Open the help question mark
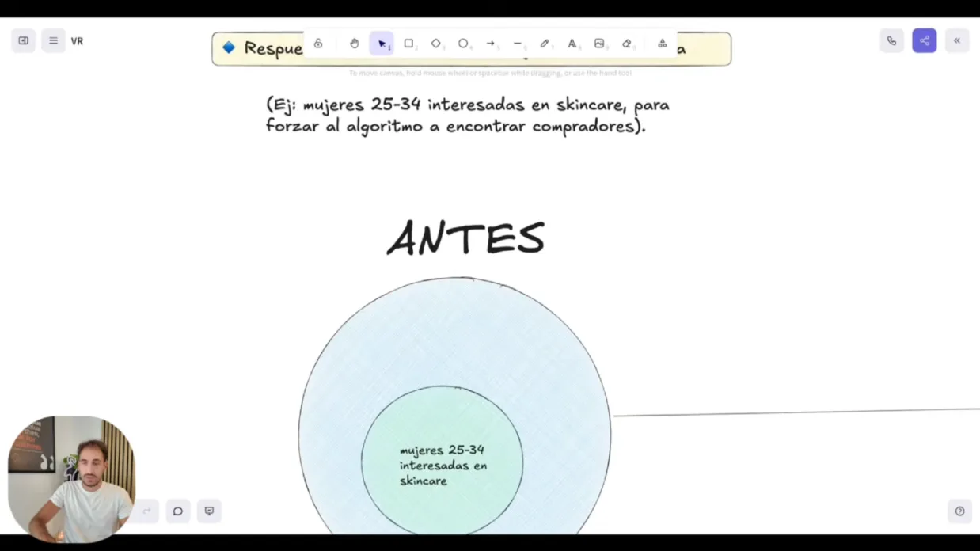This screenshot has width=980, height=551. 959,511
